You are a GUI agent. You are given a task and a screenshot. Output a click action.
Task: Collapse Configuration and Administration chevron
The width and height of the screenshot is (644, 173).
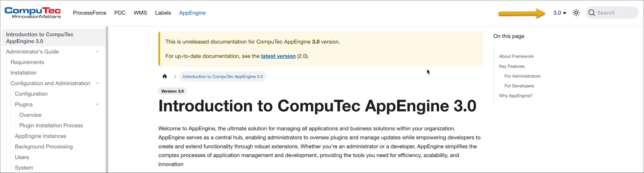97,83
